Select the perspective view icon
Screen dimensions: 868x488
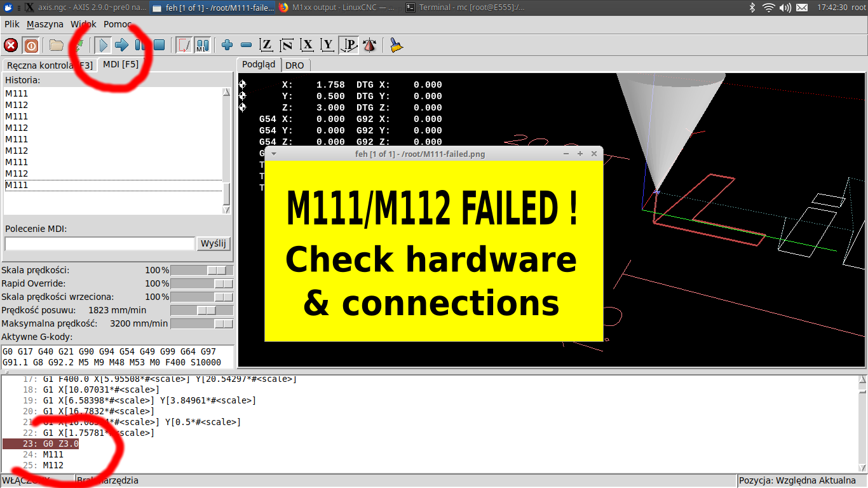click(x=348, y=45)
